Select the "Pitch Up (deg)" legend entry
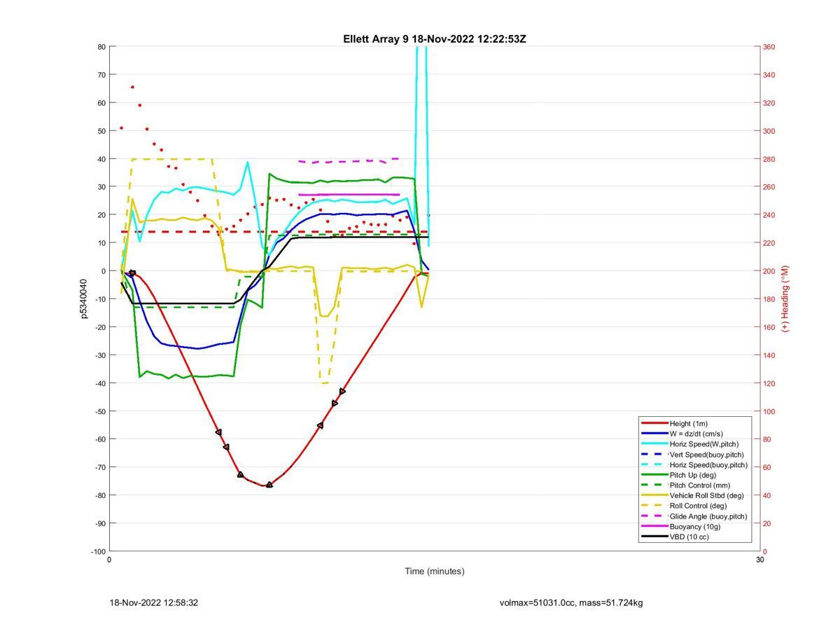This screenshot has width=840, height=620. pos(679,475)
